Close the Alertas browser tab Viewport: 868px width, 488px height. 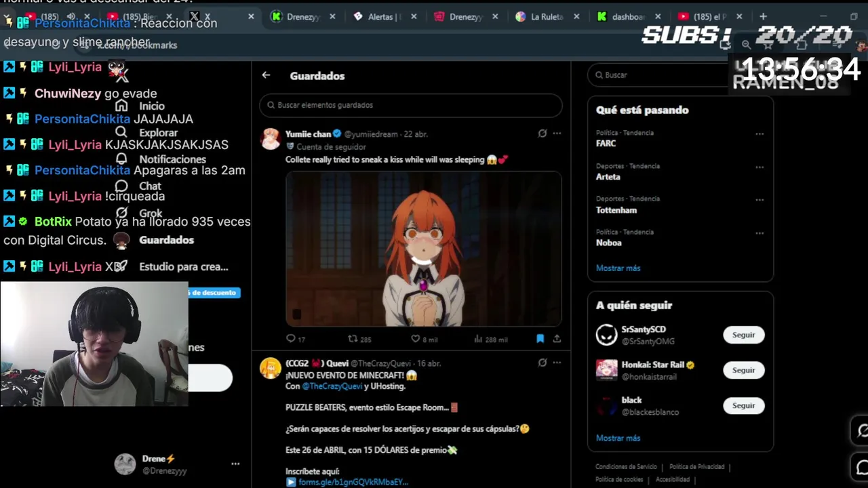[414, 16]
